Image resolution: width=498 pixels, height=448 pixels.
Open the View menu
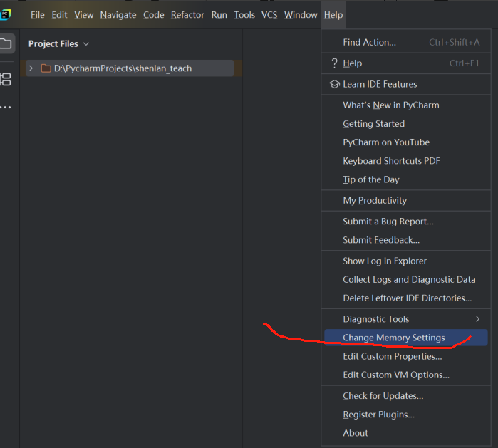coord(84,15)
